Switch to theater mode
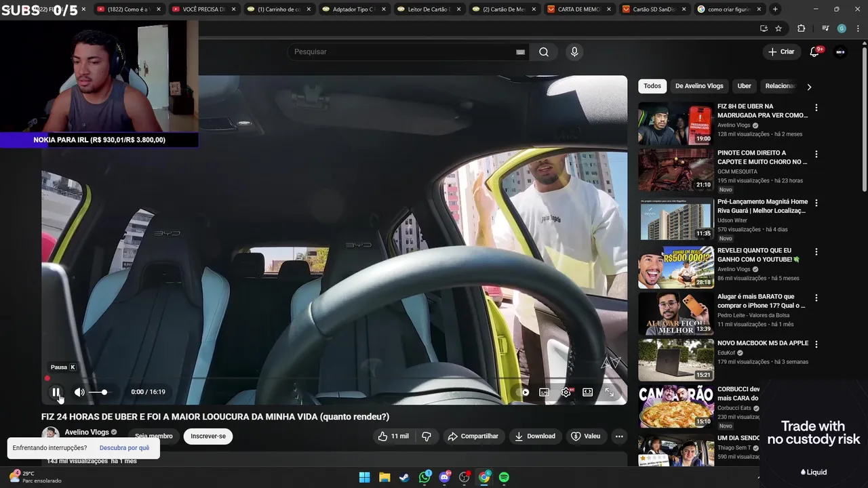The width and height of the screenshot is (868, 488). click(587, 392)
